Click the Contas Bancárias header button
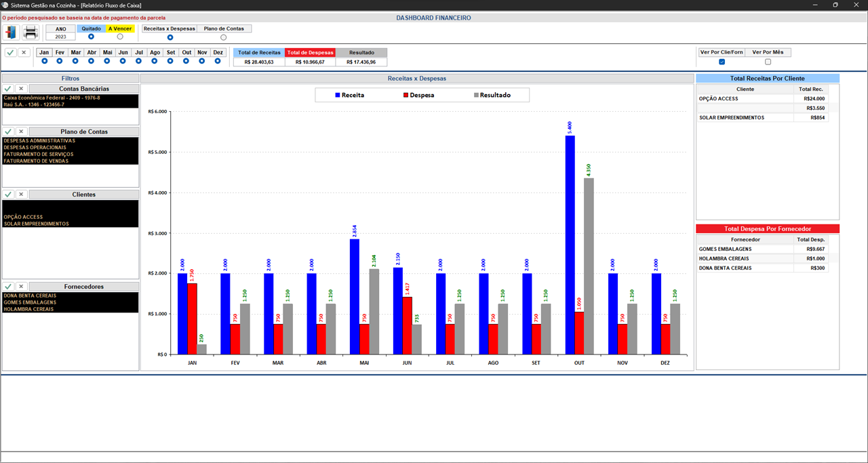868x463 pixels. tap(84, 89)
